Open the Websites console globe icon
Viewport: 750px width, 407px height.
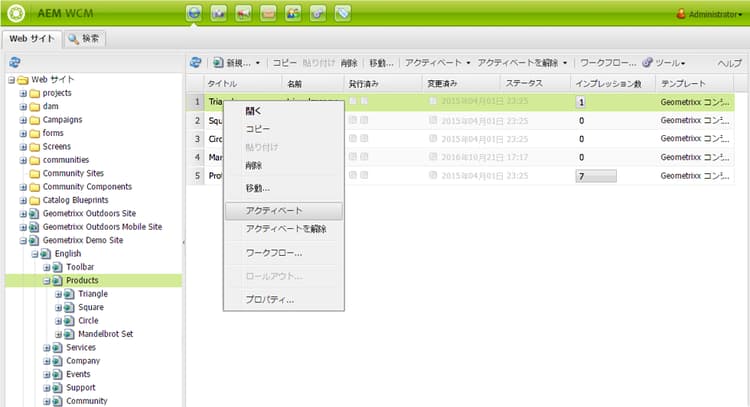[x=194, y=13]
